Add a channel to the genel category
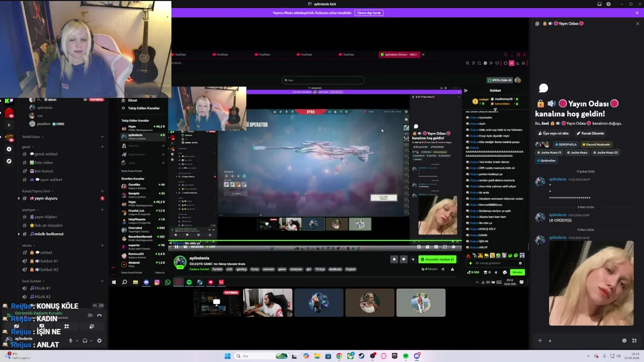Image resolution: width=644 pixels, height=362 pixels. point(102,147)
